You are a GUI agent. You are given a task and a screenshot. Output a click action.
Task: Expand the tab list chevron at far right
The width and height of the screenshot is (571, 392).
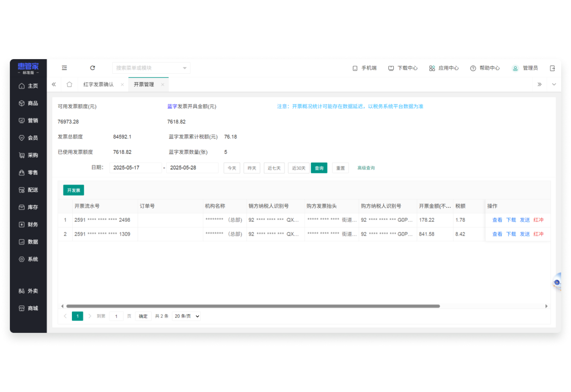tap(554, 84)
